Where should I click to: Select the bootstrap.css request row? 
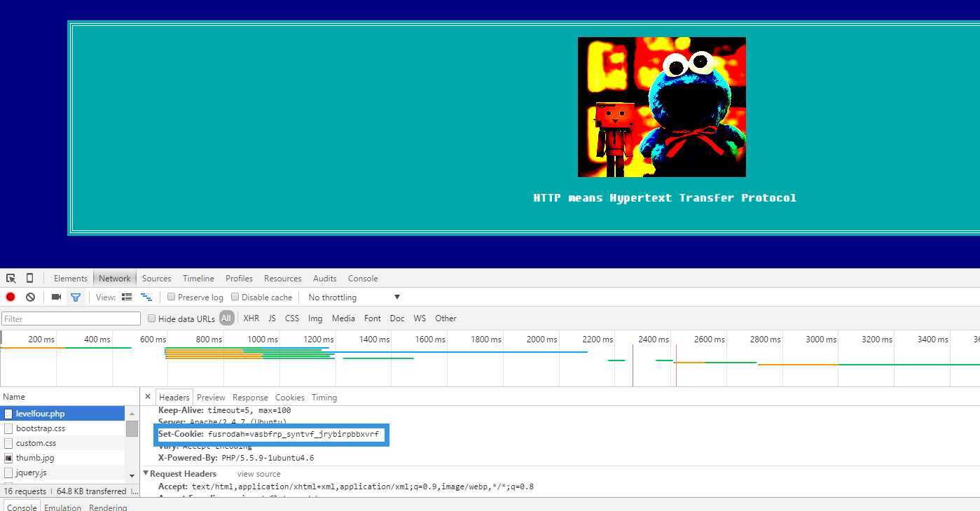click(x=63, y=428)
